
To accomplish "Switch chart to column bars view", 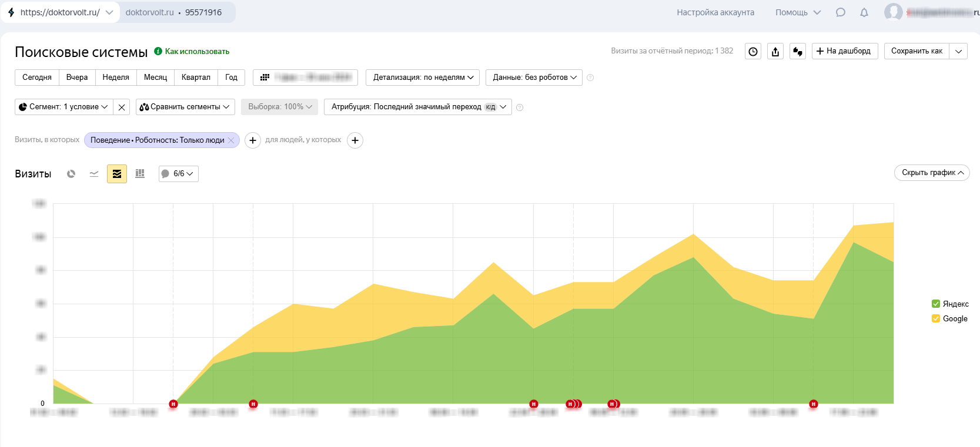I will pyautogui.click(x=140, y=174).
